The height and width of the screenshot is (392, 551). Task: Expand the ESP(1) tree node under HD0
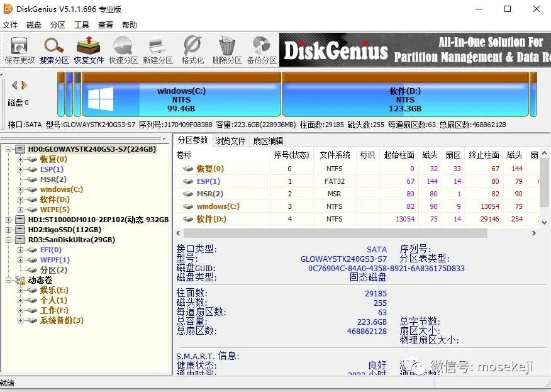click(20, 169)
